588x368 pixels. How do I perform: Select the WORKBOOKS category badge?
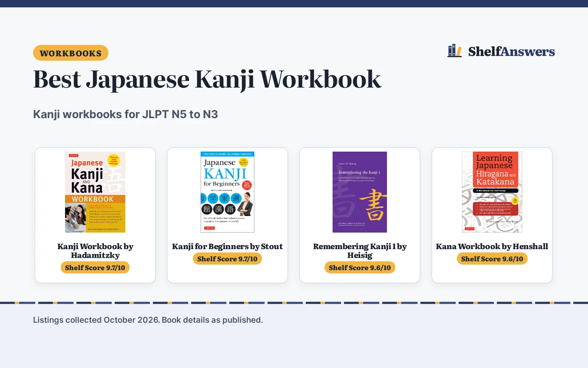pos(71,53)
